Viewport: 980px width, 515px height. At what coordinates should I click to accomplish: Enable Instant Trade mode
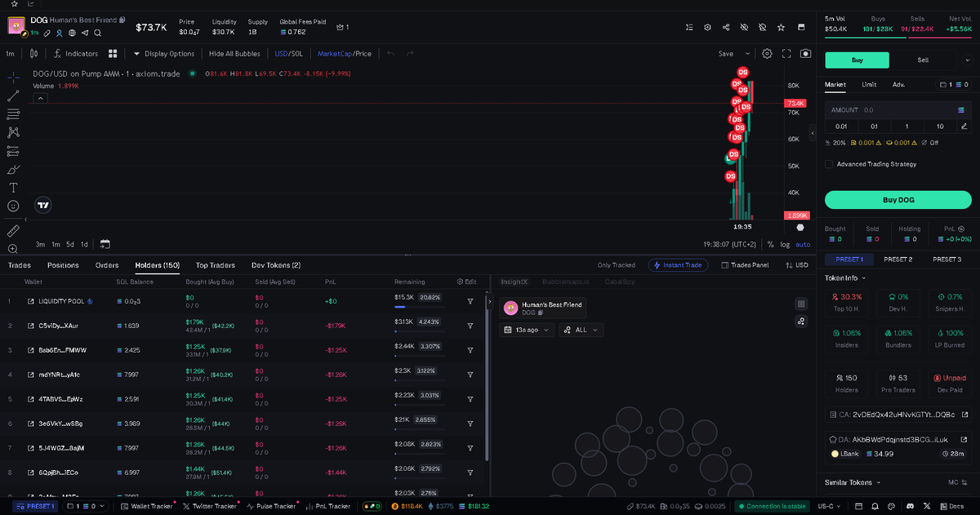pyautogui.click(x=678, y=265)
